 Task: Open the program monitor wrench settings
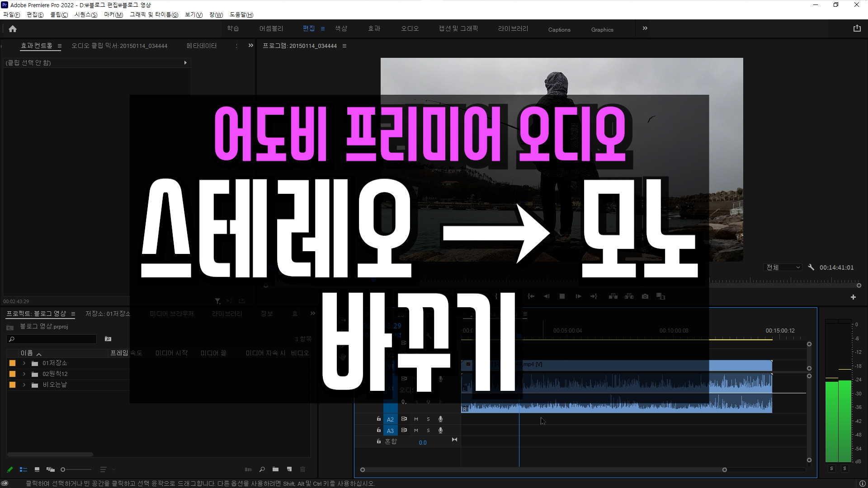(x=811, y=267)
